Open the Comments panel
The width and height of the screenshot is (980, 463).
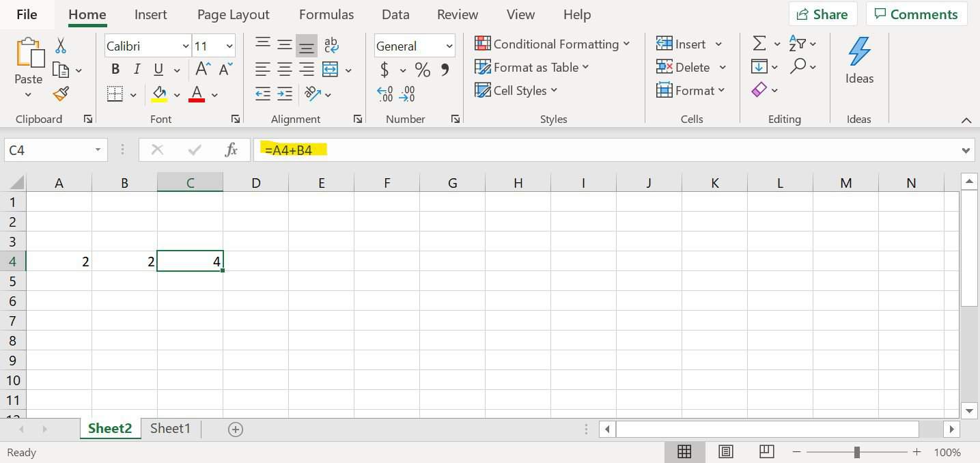916,14
